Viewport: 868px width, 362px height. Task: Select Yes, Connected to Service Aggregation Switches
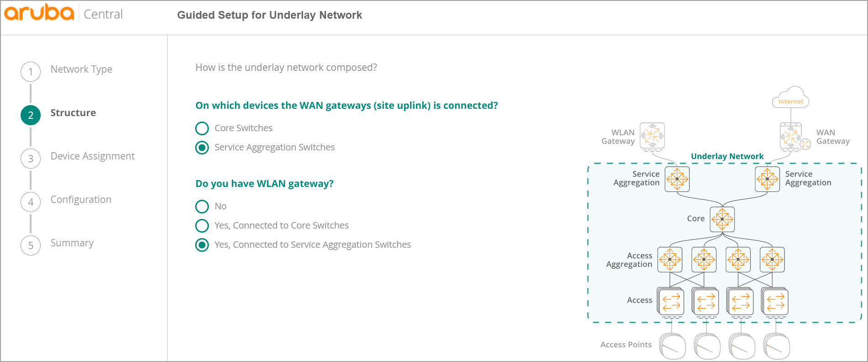(x=202, y=245)
